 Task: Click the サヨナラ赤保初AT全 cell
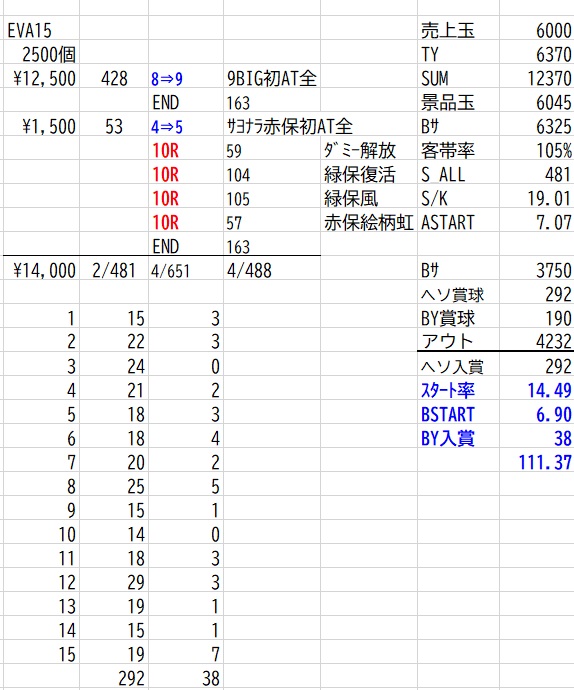[x=290, y=127]
